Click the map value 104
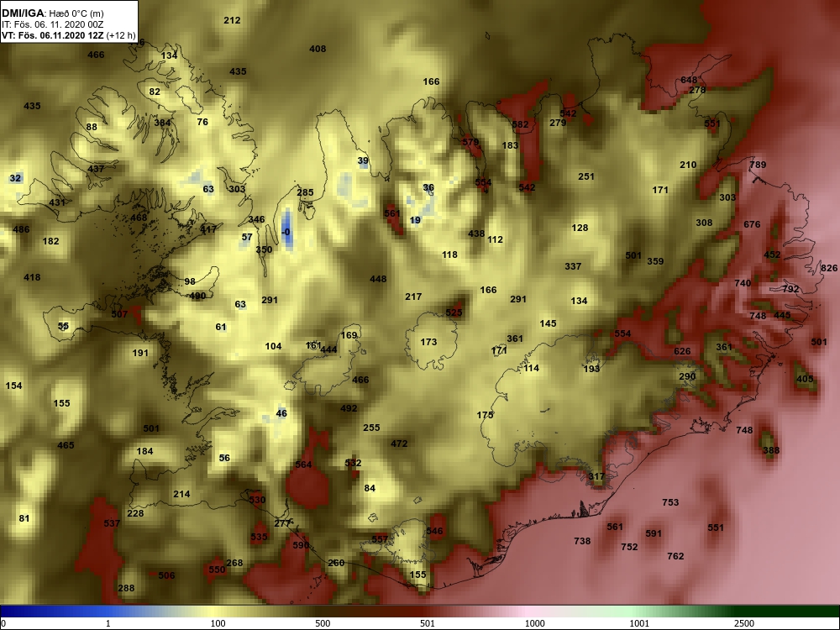The height and width of the screenshot is (630, 840). [273, 346]
